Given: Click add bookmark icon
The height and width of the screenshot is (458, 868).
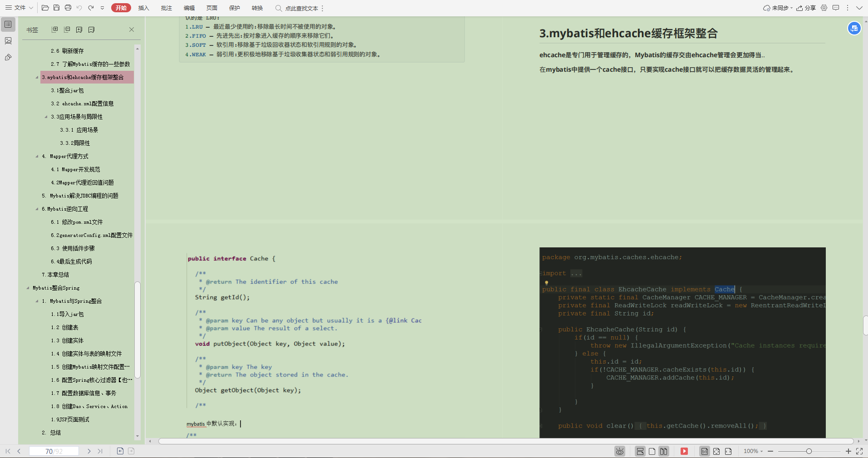Looking at the screenshot, I should point(79,30).
